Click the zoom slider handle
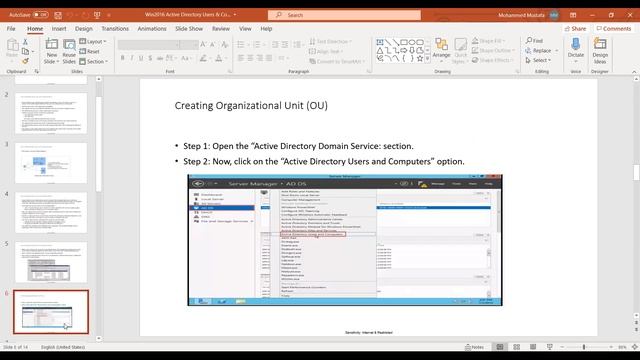Viewport: 640px width, 360px height. 584,347
